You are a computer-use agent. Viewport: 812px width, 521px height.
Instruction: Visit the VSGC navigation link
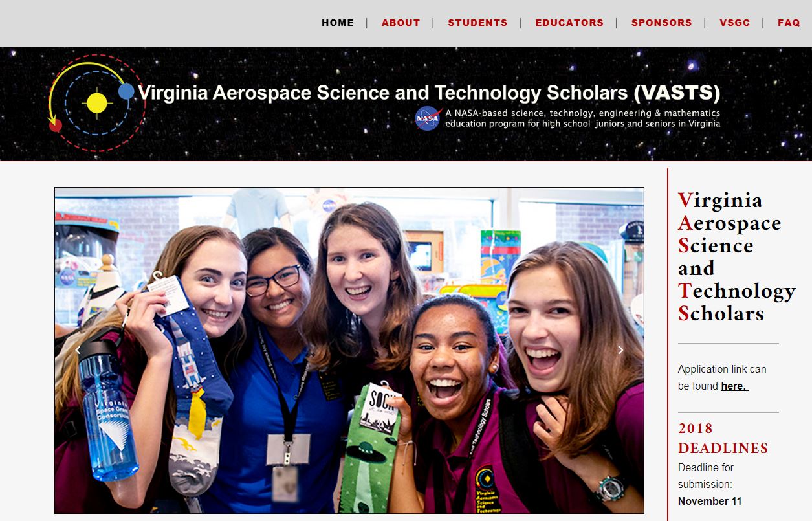coord(734,23)
